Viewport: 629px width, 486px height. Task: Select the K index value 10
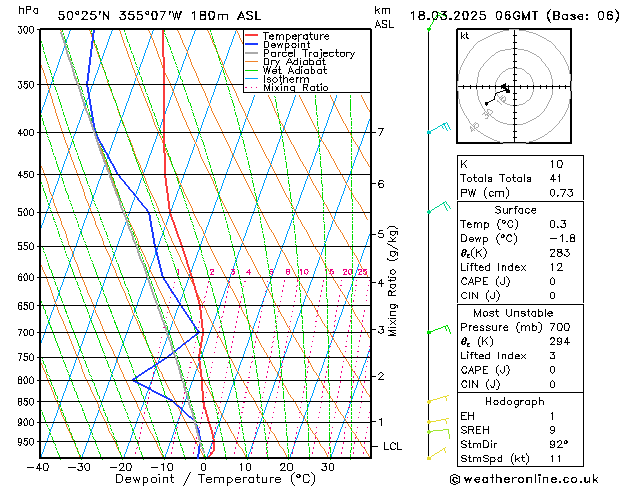click(x=556, y=164)
